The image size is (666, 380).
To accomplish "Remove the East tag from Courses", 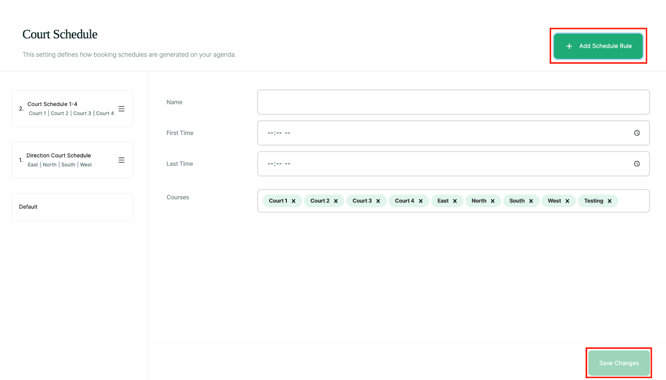I will pyautogui.click(x=454, y=201).
